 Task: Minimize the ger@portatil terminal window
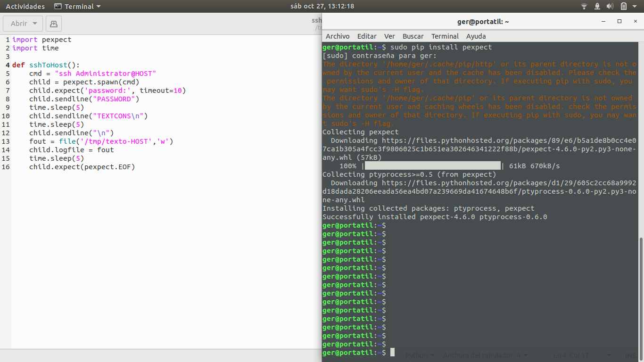tap(604, 22)
